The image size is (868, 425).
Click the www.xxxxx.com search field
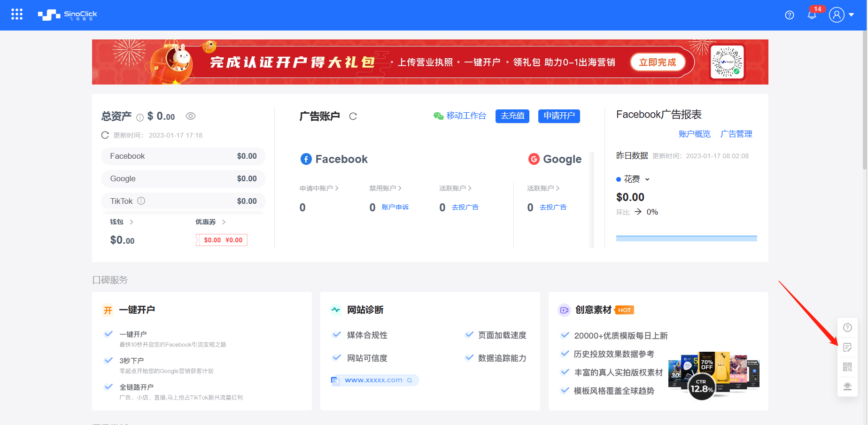pyautogui.click(x=374, y=380)
